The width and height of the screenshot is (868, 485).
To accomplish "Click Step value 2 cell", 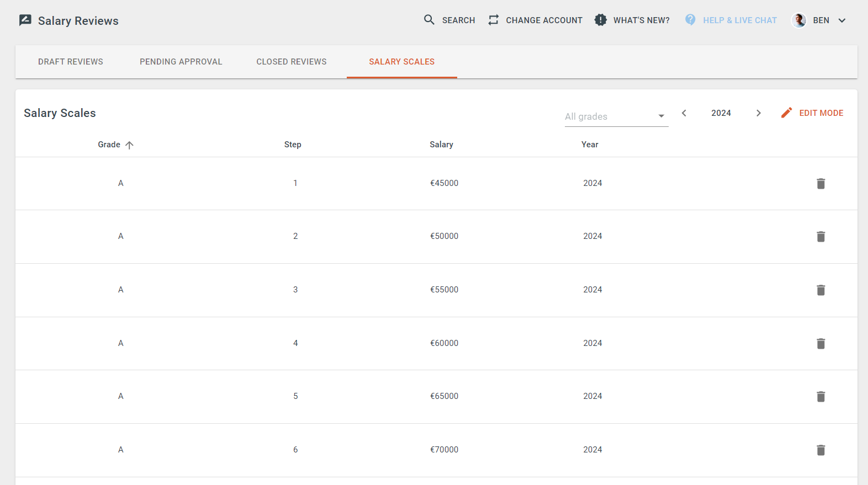I will tap(295, 236).
